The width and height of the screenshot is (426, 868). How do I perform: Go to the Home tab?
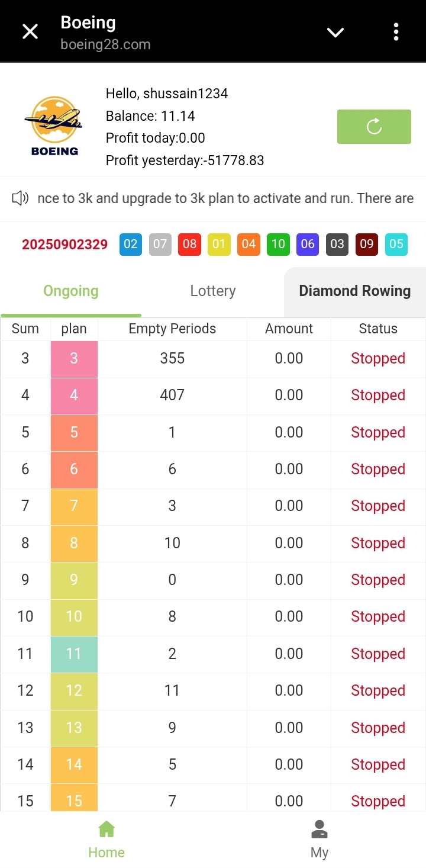pos(106,840)
